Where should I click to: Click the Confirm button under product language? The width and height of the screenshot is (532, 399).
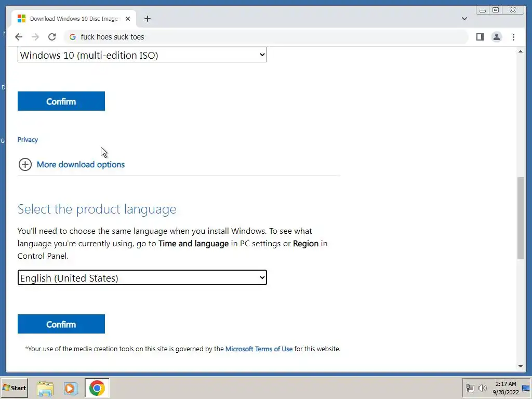click(61, 324)
